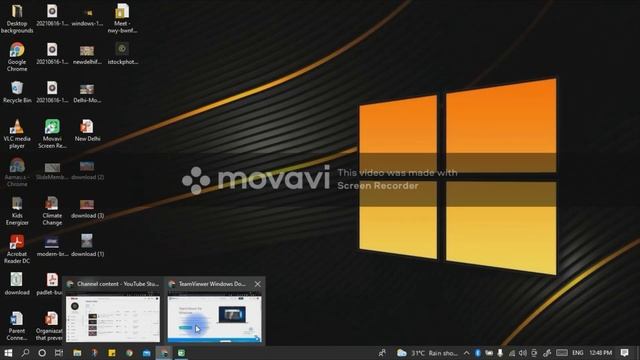Image resolution: width=640 pixels, height=360 pixels.
Task: Open the Organizat... presentation file
Action: pyautogui.click(x=50, y=325)
